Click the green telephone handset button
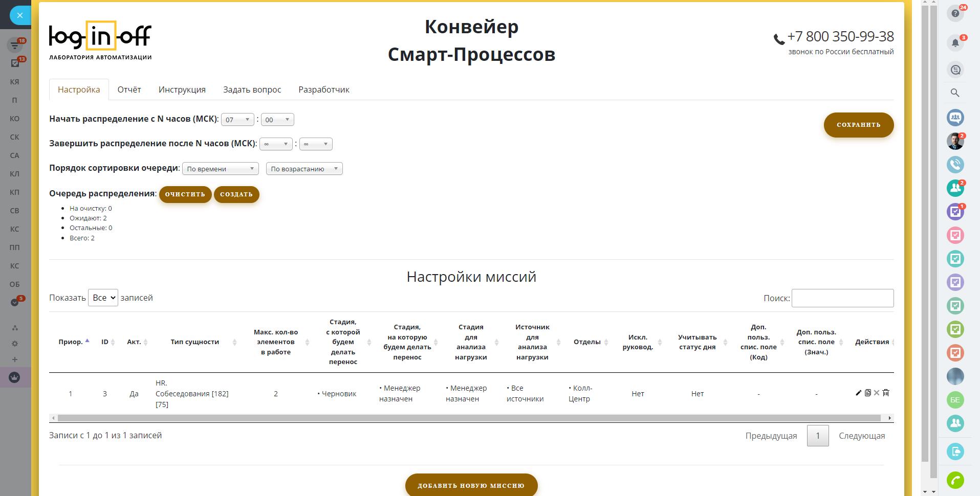The width and height of the screenshot is (980, 496). pyautogui.click(x=955, y=480)
